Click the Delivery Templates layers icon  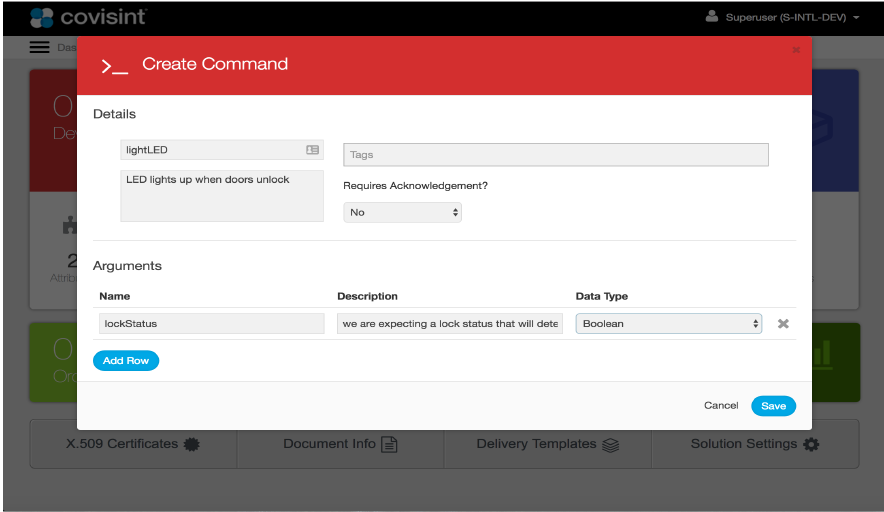coord(611,444)
